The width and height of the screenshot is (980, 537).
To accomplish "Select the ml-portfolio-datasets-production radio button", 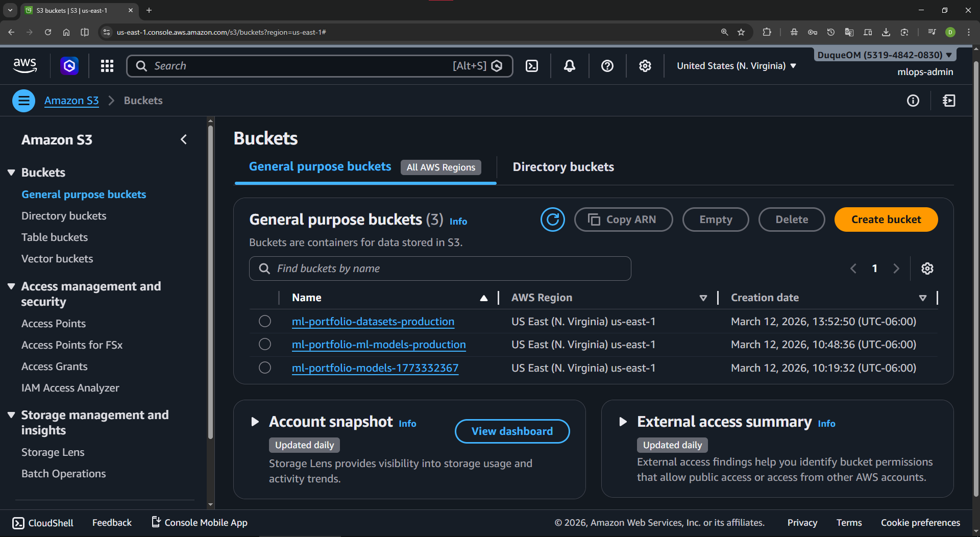I will click(x=265, y=321).
